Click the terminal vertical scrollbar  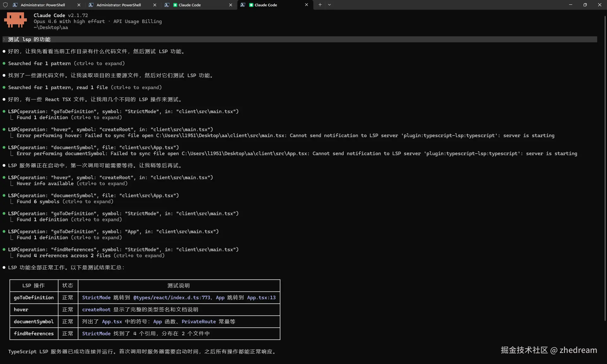pyautogui.click(x=605, y=167)
